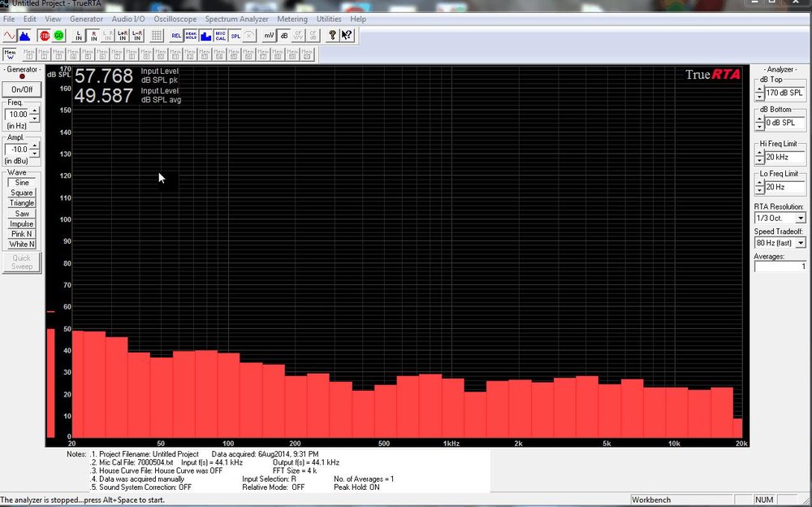
Task: Open the View menu
Action: pyautogui.click(x=53, y=19)
